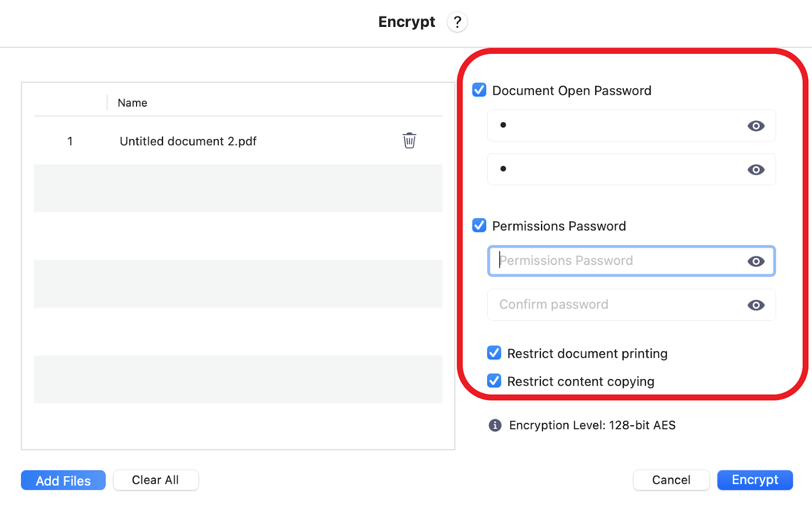The height and width of the screenshot is (505, 812).
Task: Click the blue Encrypt button
Action: [x=755, y=480]
